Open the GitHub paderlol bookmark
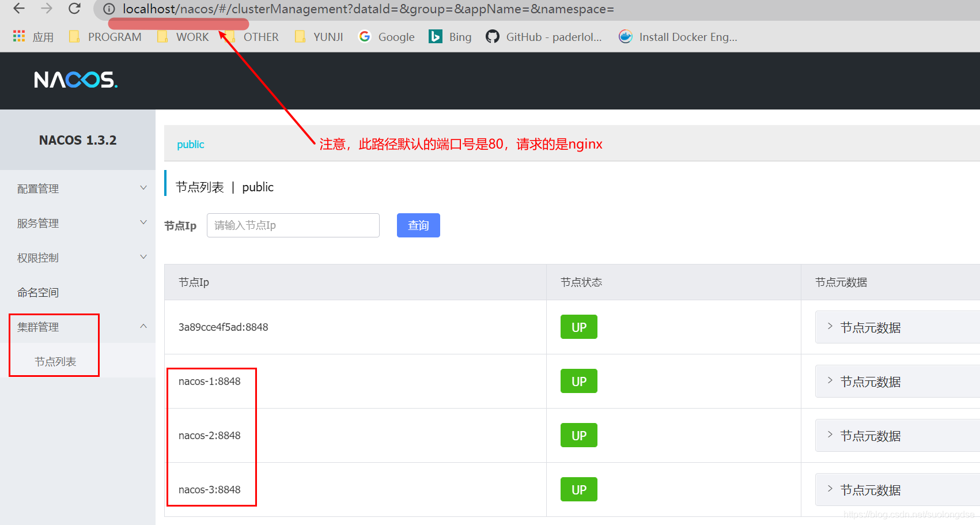This screenshot has width=980, height=525. pos(544,37)
